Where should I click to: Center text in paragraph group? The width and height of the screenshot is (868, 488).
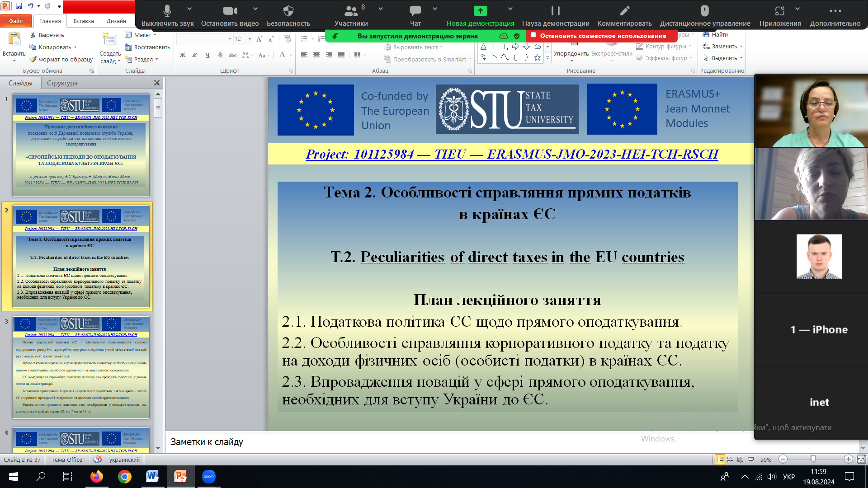(316, 55)
